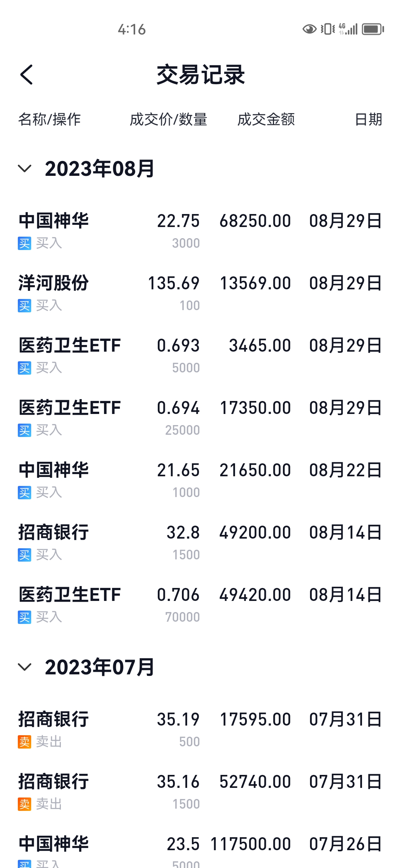The width and height of the screenshot is (401, 868).
Task: Select the 成交价/数量 column header
Action: click(168, 119)
